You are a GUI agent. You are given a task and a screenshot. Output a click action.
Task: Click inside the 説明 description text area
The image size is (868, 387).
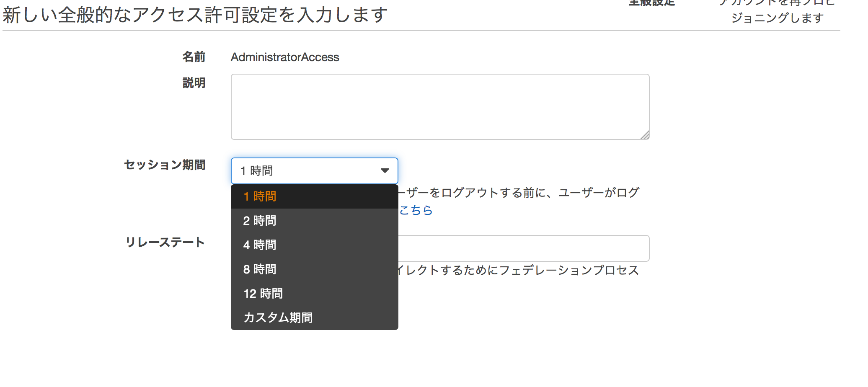(x=440, y=107)
